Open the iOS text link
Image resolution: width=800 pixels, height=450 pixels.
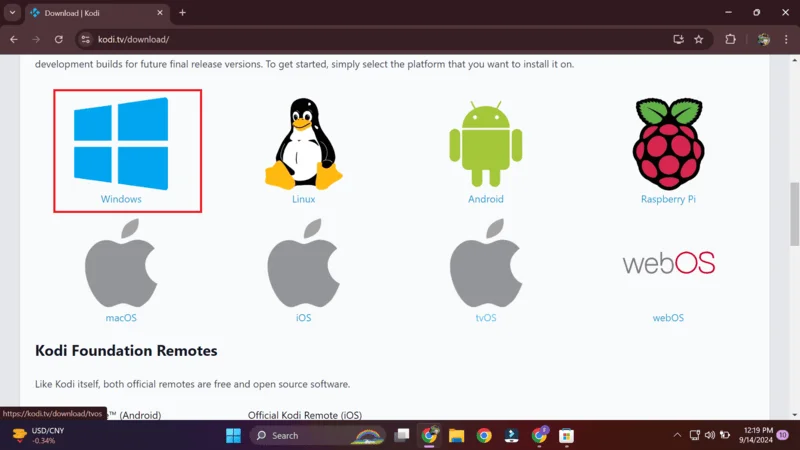pyautogui.click(x=304, y=318)
